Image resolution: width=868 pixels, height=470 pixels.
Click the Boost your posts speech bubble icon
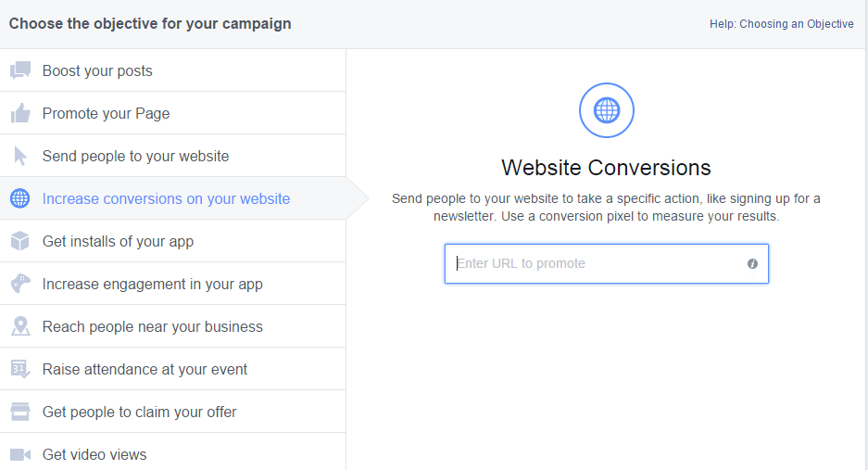point(20,70)
